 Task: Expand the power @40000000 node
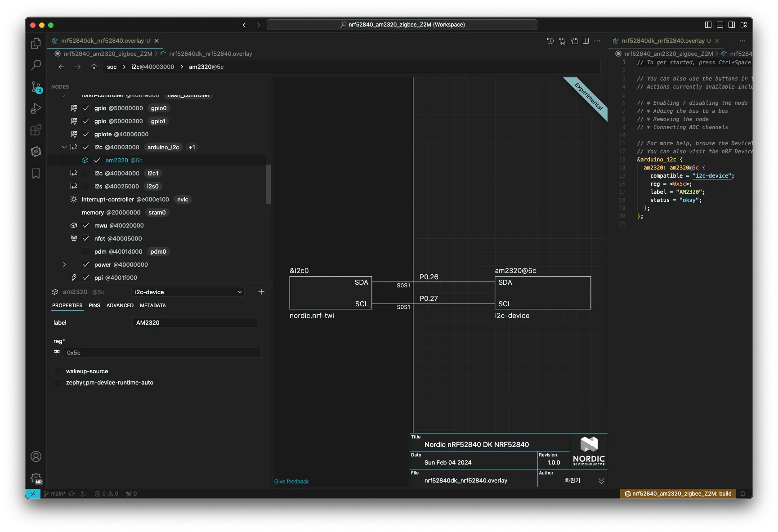pyautogui.click(x=64, y=264)
